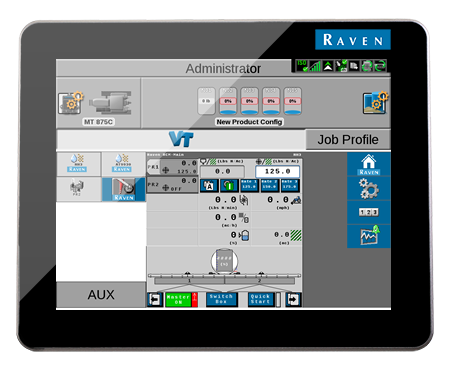Open the Switch Box button

[222, 299]
